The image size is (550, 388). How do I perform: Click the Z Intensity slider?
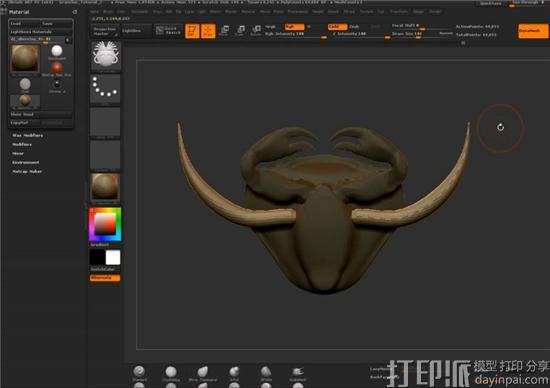pos(359,34)
